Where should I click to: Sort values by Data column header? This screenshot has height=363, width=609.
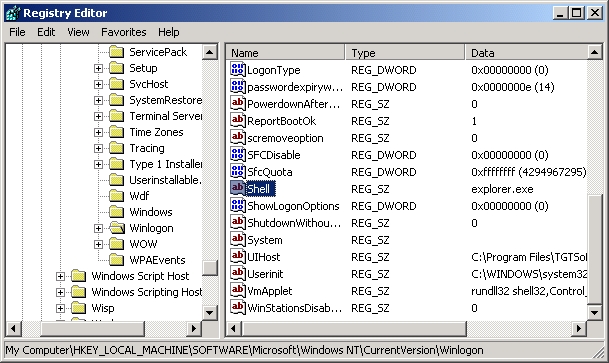coord(526,52)
